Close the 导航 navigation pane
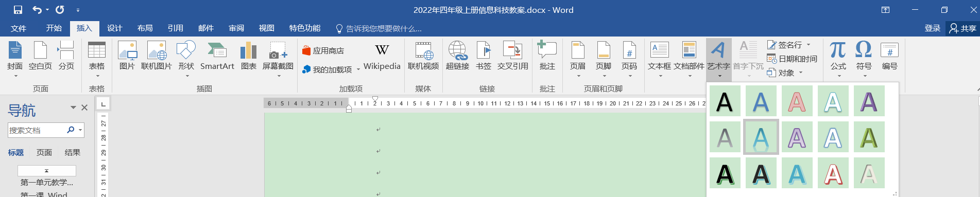Screen dimensions: 980x197 point(84,108)
